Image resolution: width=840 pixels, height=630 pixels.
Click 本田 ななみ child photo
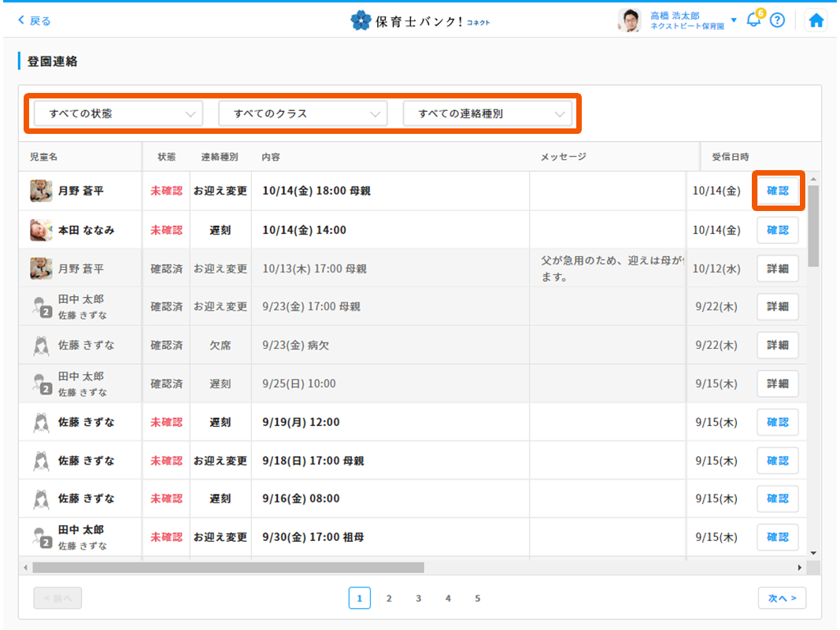41,230
